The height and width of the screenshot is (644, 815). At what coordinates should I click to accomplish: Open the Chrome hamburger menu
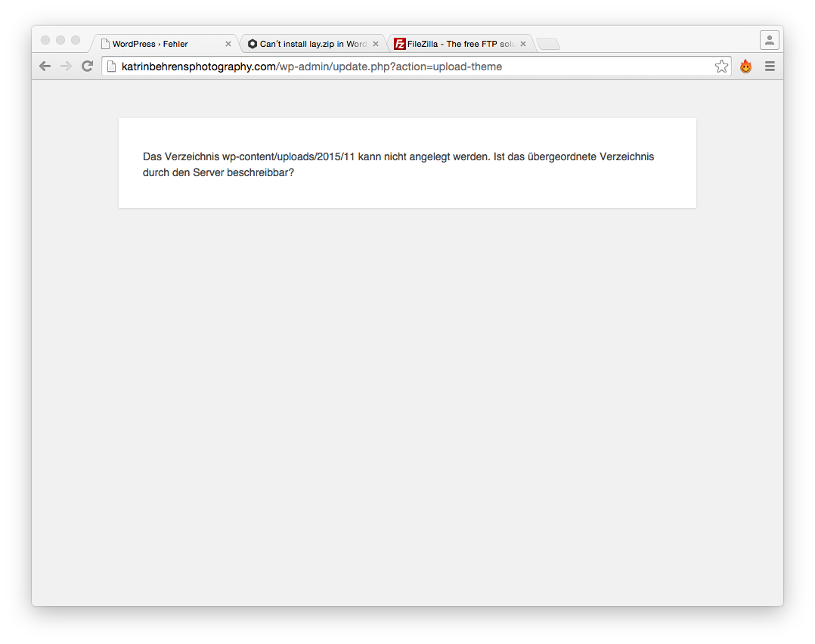coord(770,67)
